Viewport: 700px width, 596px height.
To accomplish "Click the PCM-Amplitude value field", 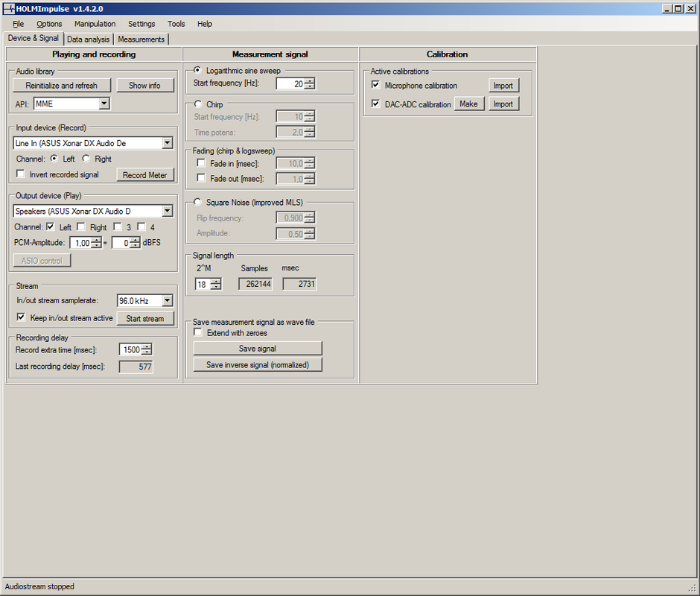I will [81, 243].
